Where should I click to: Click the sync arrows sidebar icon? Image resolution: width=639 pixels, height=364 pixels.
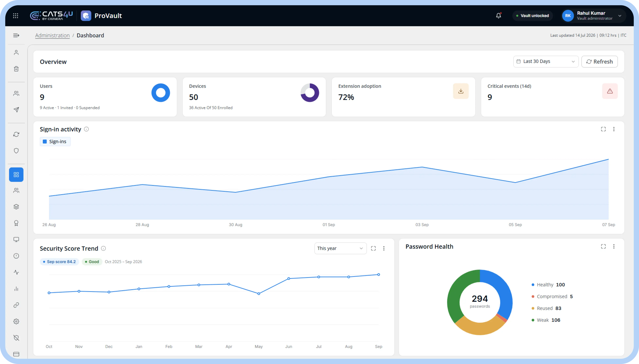(x=16, y=134)
